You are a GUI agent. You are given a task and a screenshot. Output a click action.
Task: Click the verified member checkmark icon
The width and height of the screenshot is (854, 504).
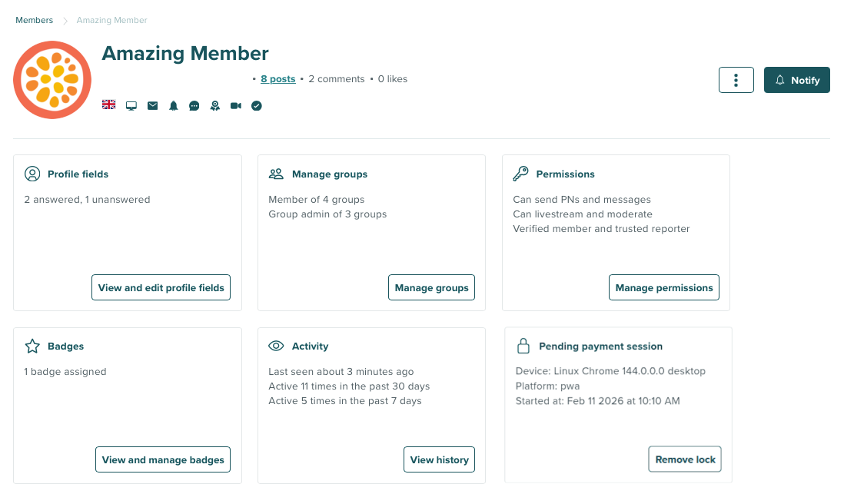pyautogui.click(x=256, y=105)
